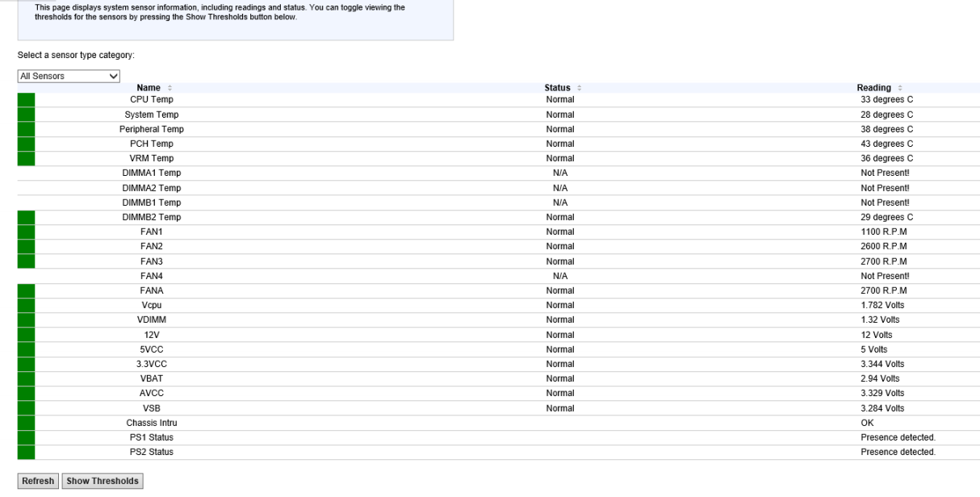Click the green status indicator for 3.3VCC
This screenshot has height=497, width=980.
(x=27, y=364)
